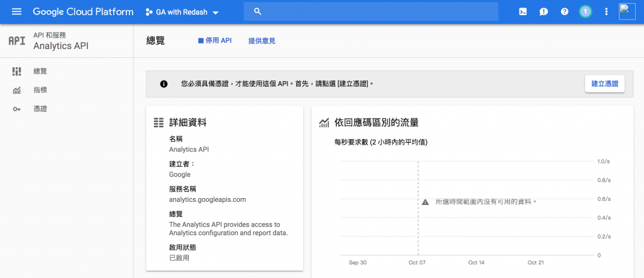Open 總覽 overview in sidebar
This screenshot has width=644, height=278.
pos(40,72)
